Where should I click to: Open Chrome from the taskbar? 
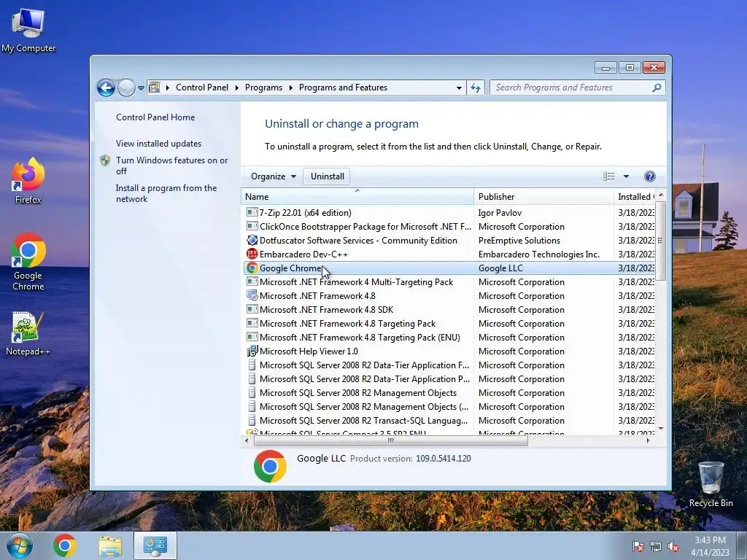[x=65, y=545]
